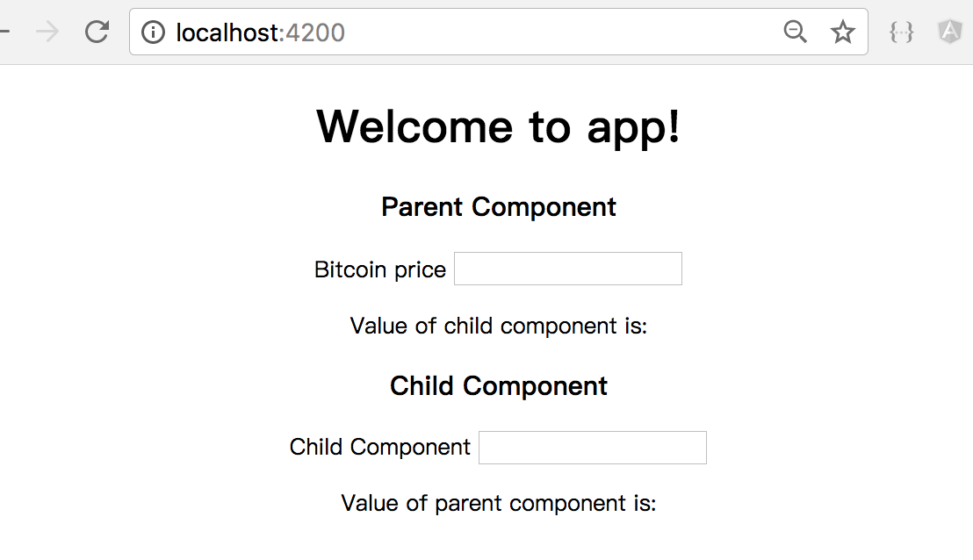The image size is (973, 560).
Task: Reload the localhost page
Action: pyautogui.click(x=97, y=32)
